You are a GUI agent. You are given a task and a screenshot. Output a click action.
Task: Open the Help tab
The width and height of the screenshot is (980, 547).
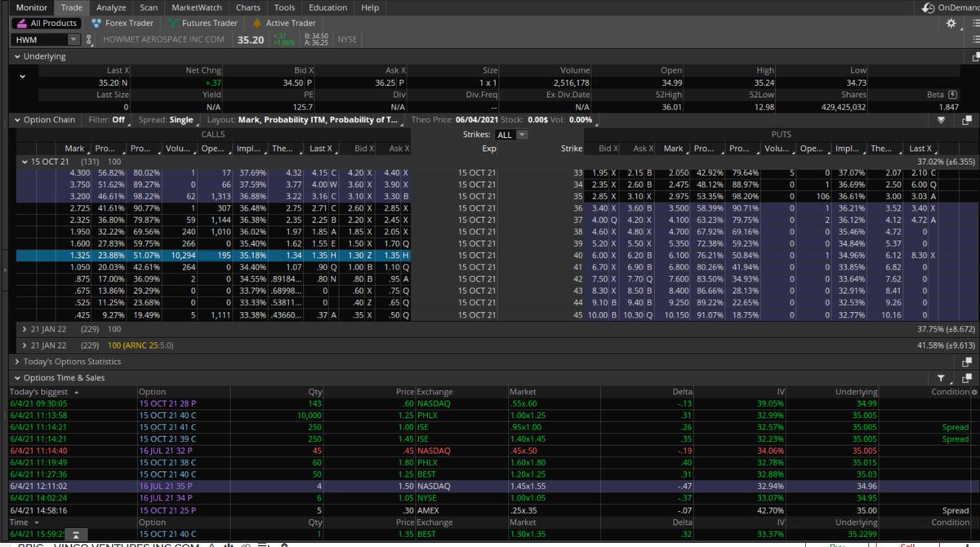click(x=370, y=7)
